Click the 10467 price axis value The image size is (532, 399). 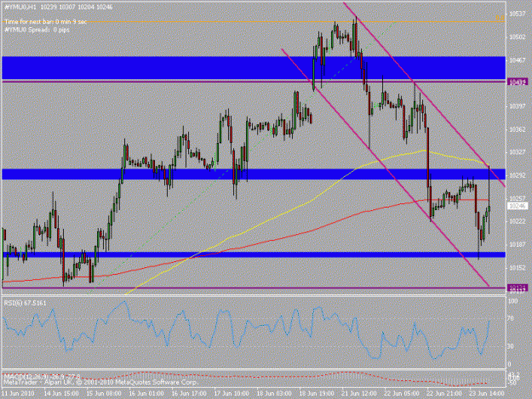click(518, 60)
